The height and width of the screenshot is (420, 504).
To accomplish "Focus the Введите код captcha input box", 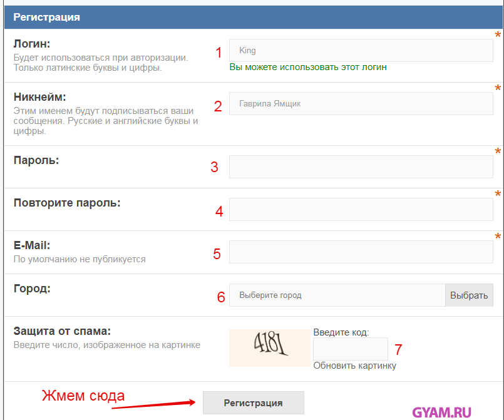I will (350, 349).
